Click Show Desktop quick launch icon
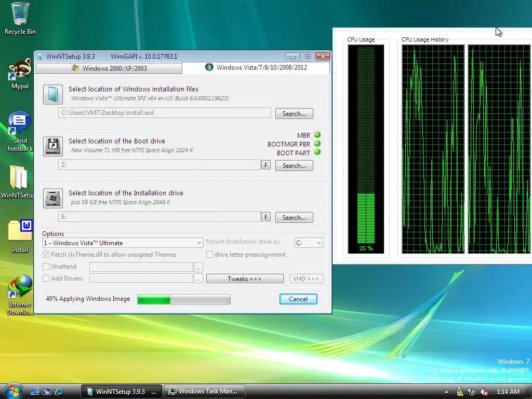 [35, 391]
